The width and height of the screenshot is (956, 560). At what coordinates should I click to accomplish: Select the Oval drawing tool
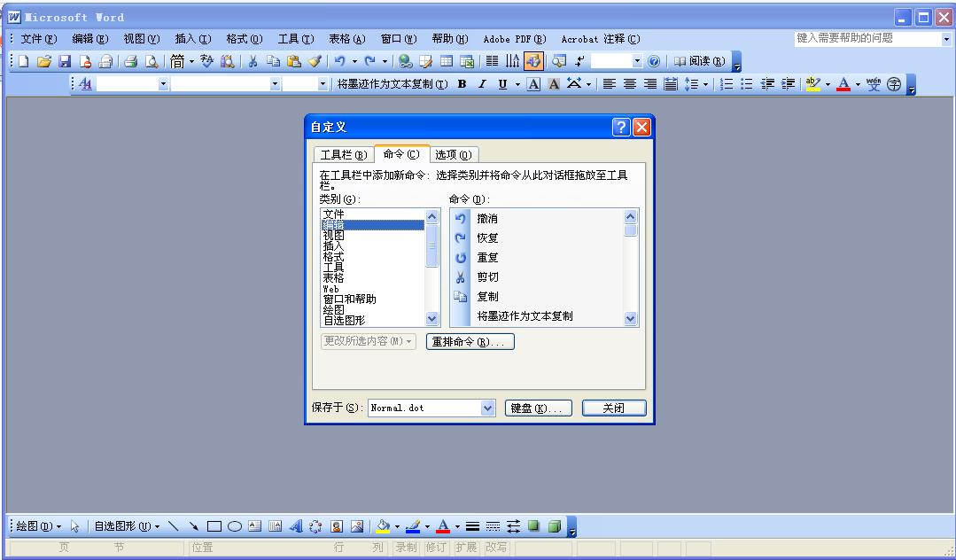point(234,525)
